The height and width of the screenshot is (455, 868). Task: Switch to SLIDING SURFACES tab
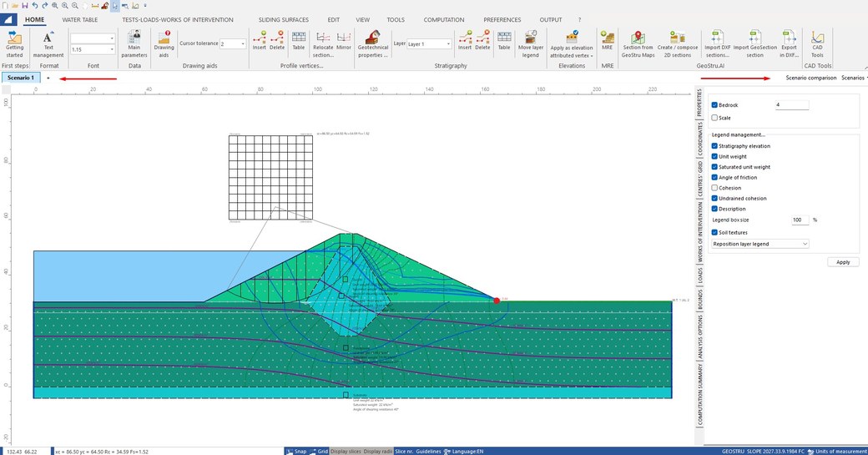pyautogui.click(x=284, y=19)
